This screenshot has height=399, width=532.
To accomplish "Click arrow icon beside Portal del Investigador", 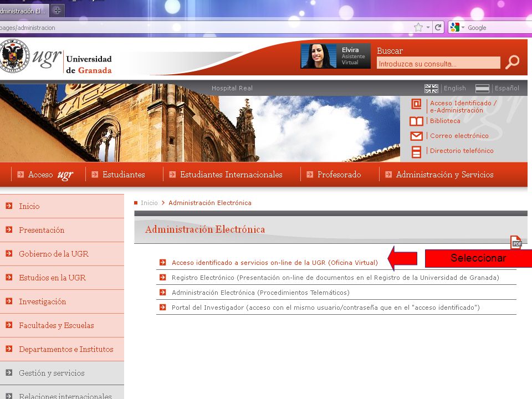I will tap(163, 307).
